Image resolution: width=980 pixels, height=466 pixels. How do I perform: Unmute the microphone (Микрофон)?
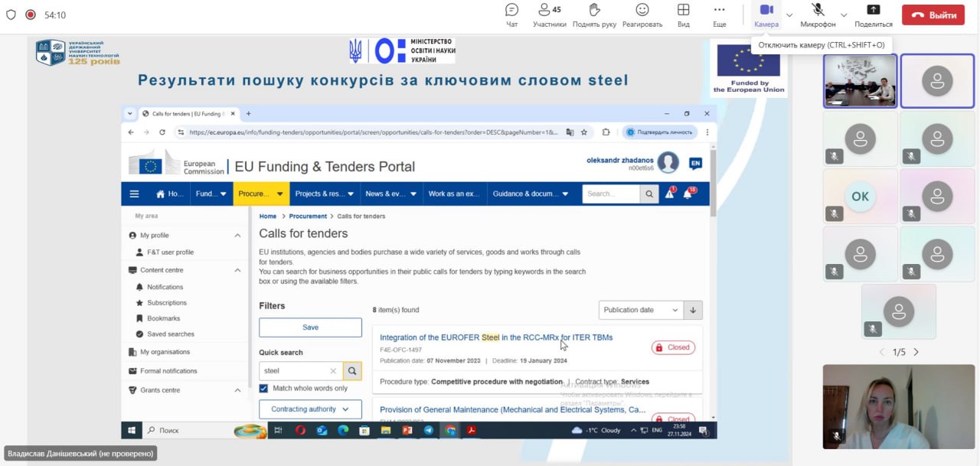[818, 15]
